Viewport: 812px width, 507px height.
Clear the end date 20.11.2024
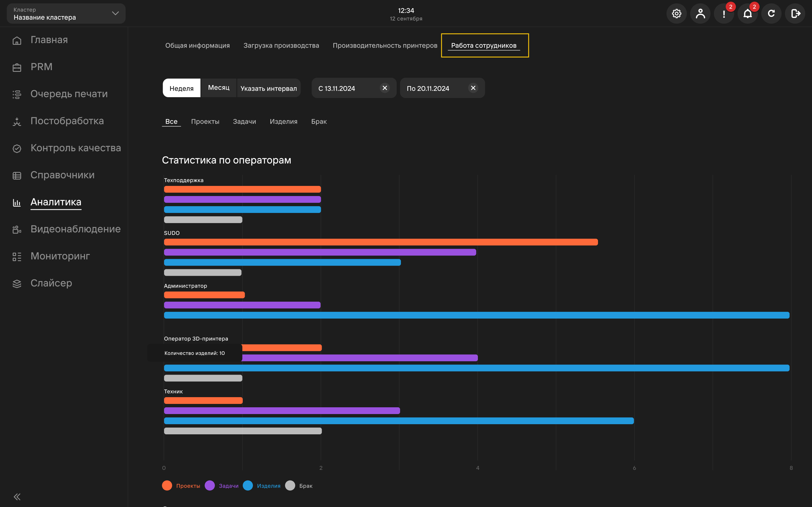pyautogui.click(x=473, y=88)
